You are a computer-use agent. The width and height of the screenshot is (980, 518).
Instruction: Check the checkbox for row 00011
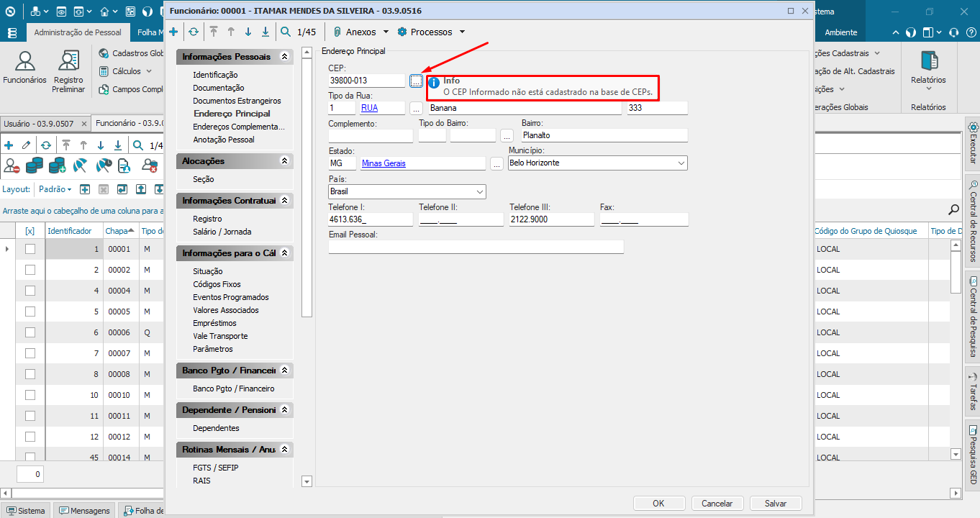click(30, 416)
